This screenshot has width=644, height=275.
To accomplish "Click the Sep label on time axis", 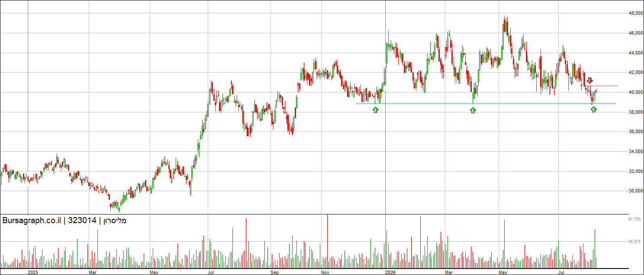I will 274,272.
